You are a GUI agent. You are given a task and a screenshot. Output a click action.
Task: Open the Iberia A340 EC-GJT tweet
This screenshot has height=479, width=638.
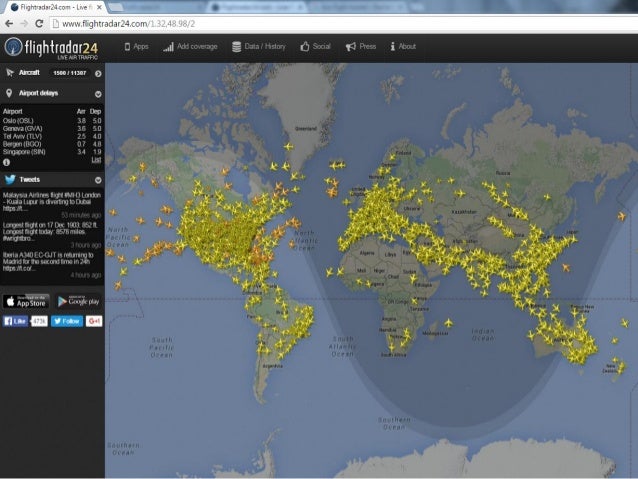tap(49, 262)
